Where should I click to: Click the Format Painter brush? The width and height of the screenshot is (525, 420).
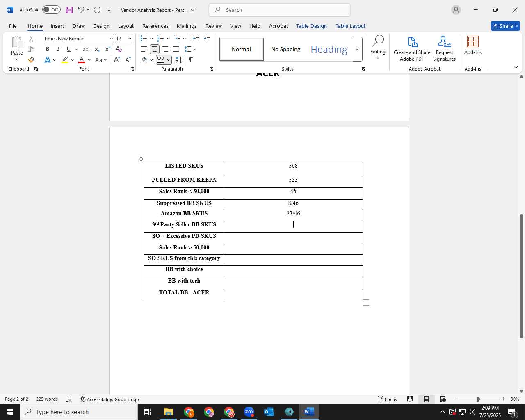tap(31, 59)
